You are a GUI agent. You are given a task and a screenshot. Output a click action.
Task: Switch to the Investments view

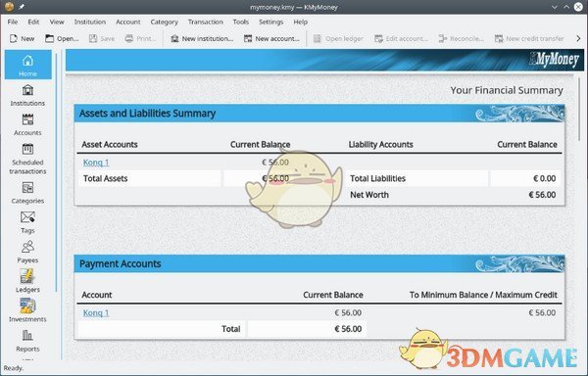pyautogui.click(x=27, y=311)
